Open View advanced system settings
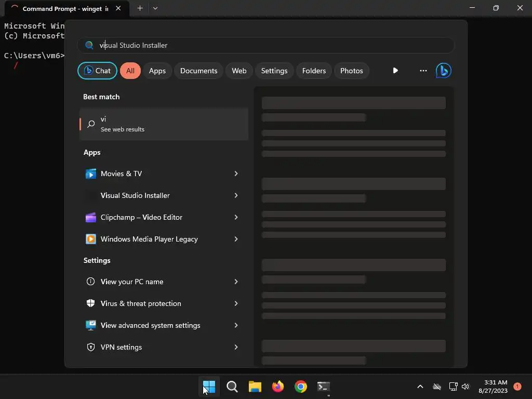 pos(164,325)
